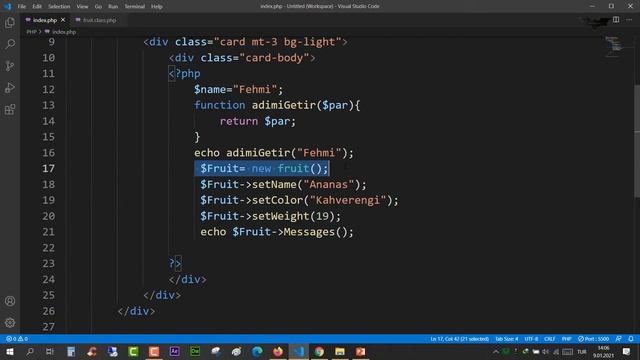Click the Port : 5500 Live Server indicator

[x=593, y=339]
